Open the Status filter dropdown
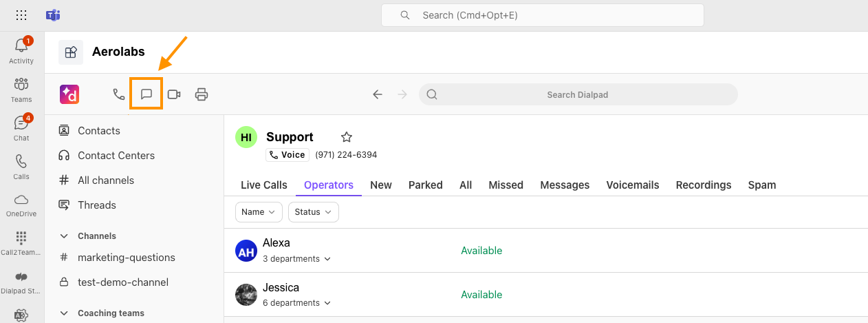 point(314,212)
